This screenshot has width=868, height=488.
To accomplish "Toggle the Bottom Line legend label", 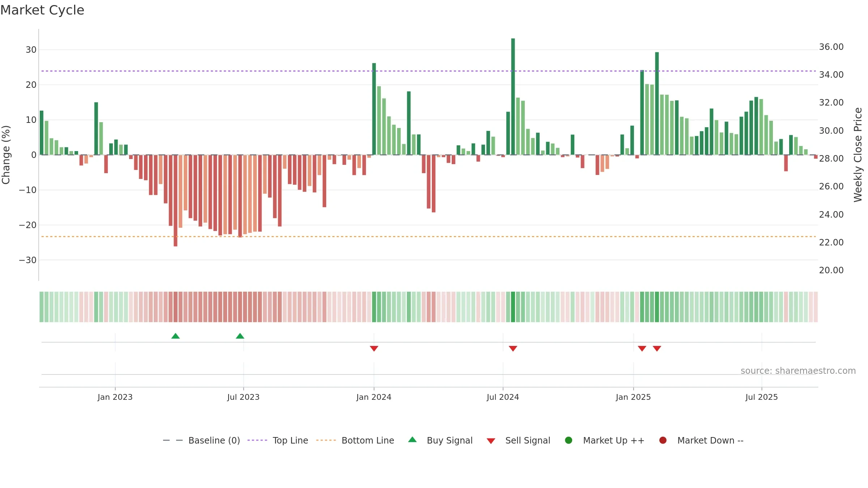I will tap(368, 440).
